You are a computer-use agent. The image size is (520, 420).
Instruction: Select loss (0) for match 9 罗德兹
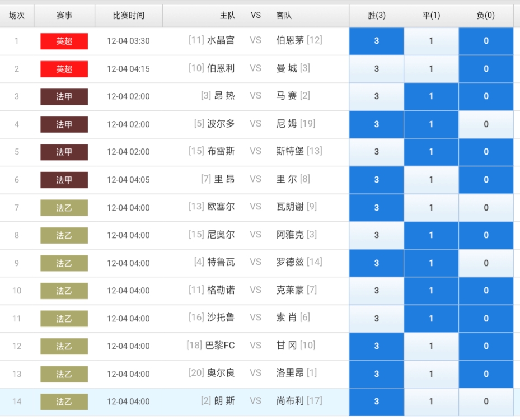(x=486, y=263)
